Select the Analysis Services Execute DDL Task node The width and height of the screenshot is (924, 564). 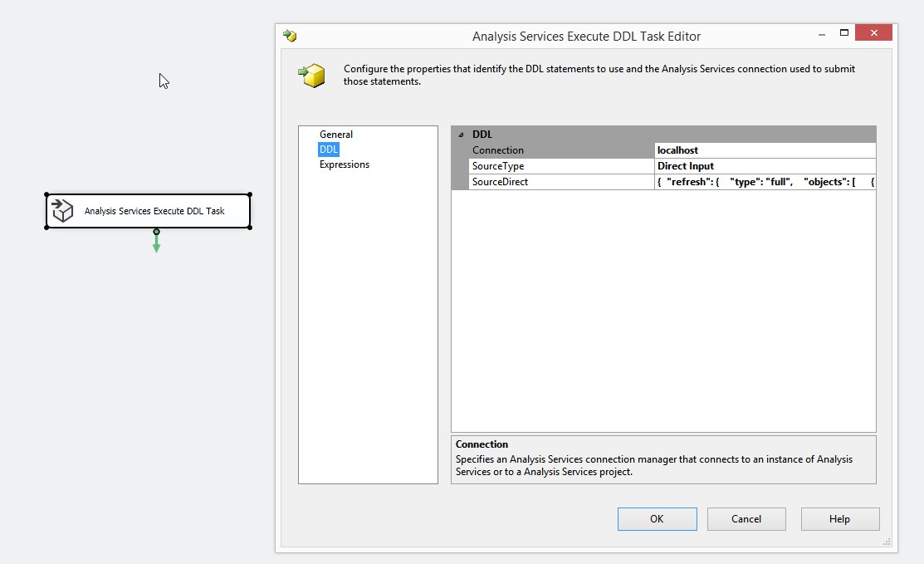point(154,211)
